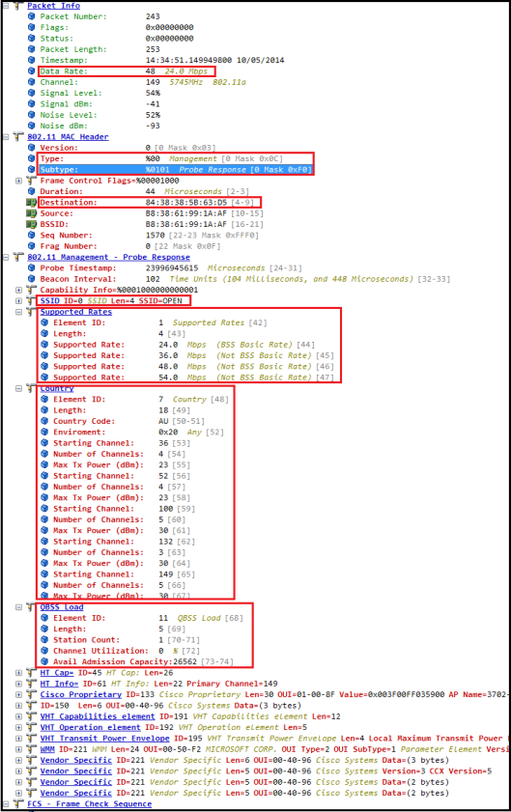Click the icon beside Signal dBm

(32, 104)
